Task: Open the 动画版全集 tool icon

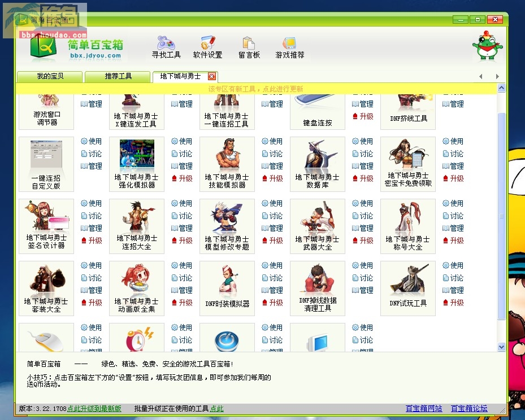Action: (137, 288)
